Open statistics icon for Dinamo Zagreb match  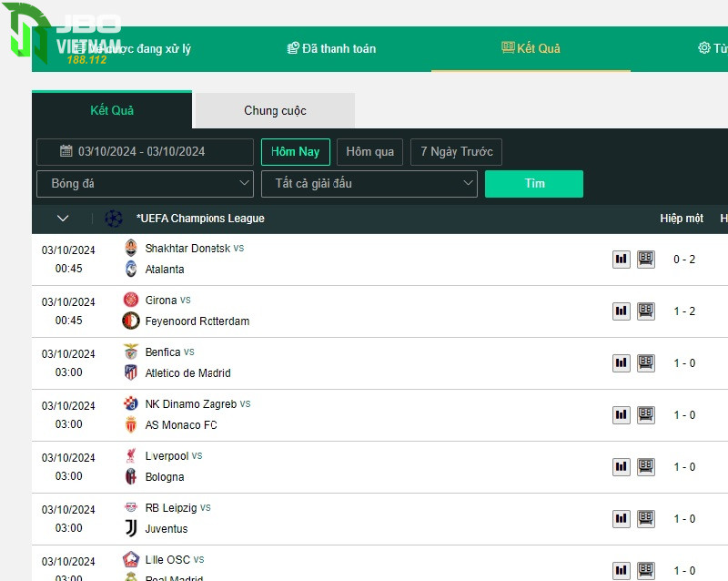pyautogui.click(x=622, y=415)
